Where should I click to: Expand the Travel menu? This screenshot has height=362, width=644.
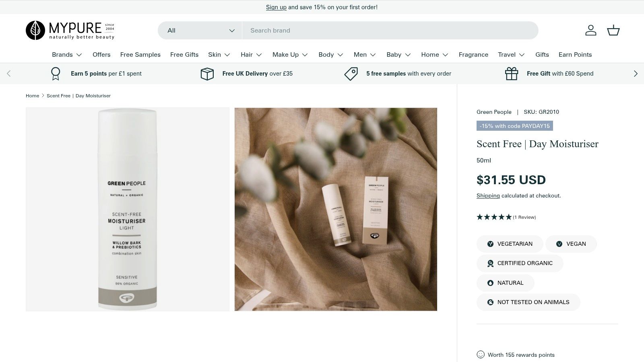coord(511,55)
